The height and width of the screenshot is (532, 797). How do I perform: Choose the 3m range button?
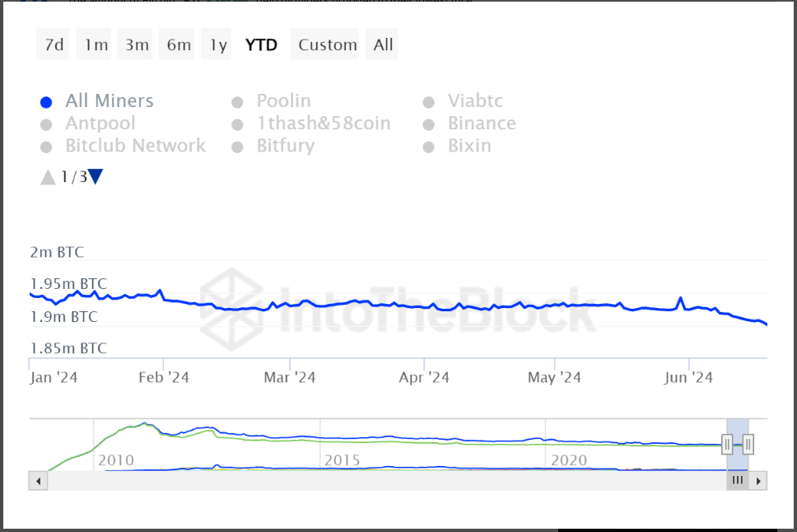[x=137, y=44]
